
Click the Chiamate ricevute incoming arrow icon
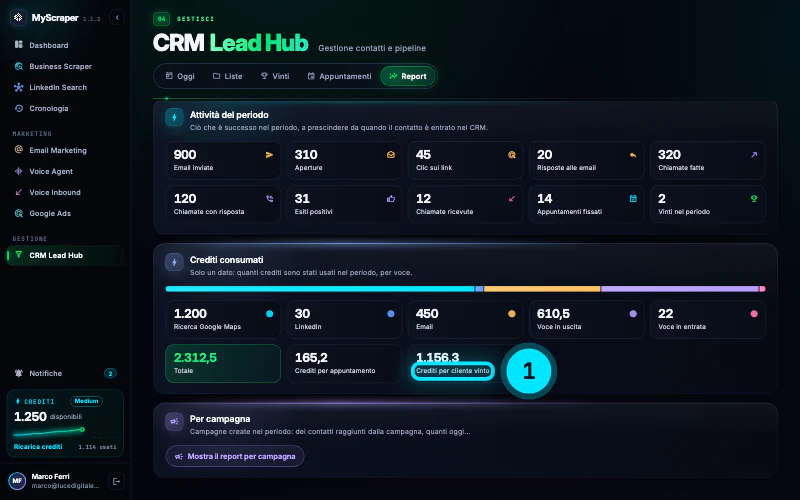(512, 198)
